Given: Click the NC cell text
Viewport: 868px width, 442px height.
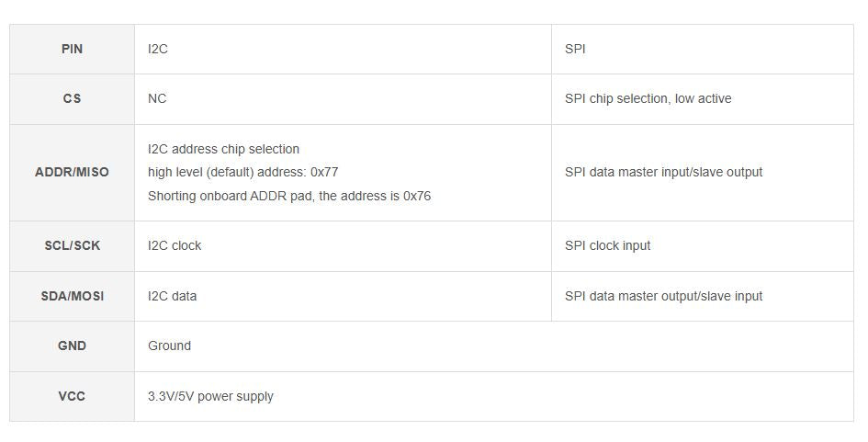Looking at the screenshot, I should point(157,98).
